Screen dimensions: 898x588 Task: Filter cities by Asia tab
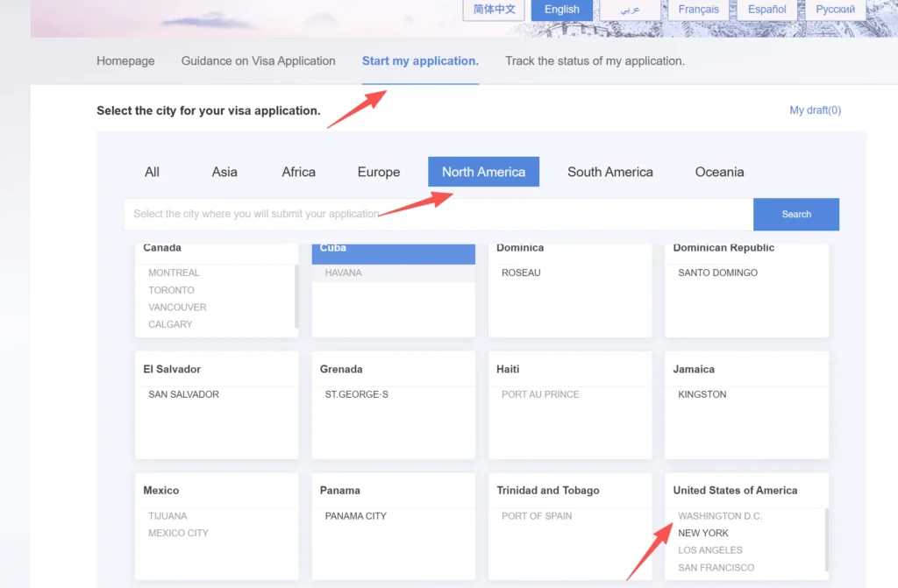click(x=224, y=172)
